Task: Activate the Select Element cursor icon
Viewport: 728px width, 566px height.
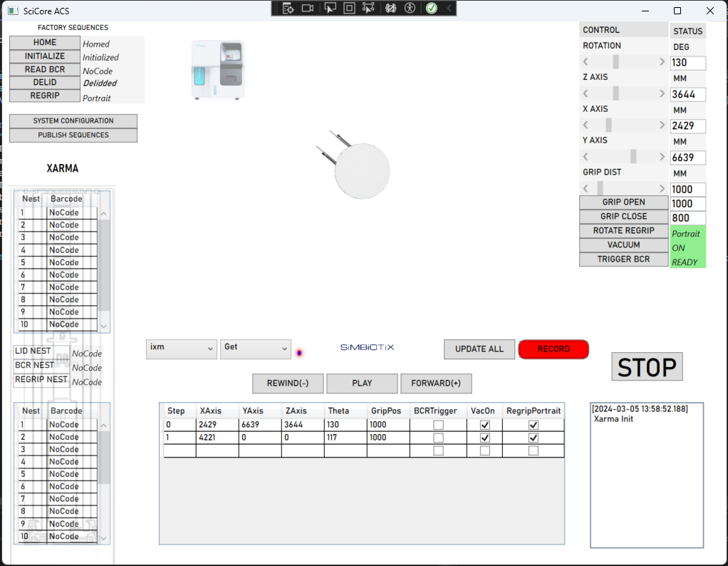Action: pyautogui.click(x=330, y=9)
